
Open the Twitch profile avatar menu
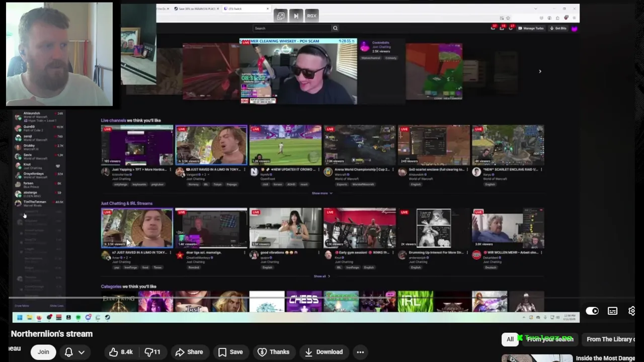[575, 28]
